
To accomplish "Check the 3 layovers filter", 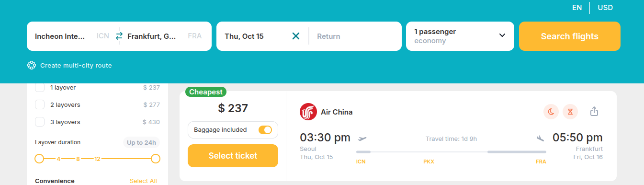I will (40, 122).
